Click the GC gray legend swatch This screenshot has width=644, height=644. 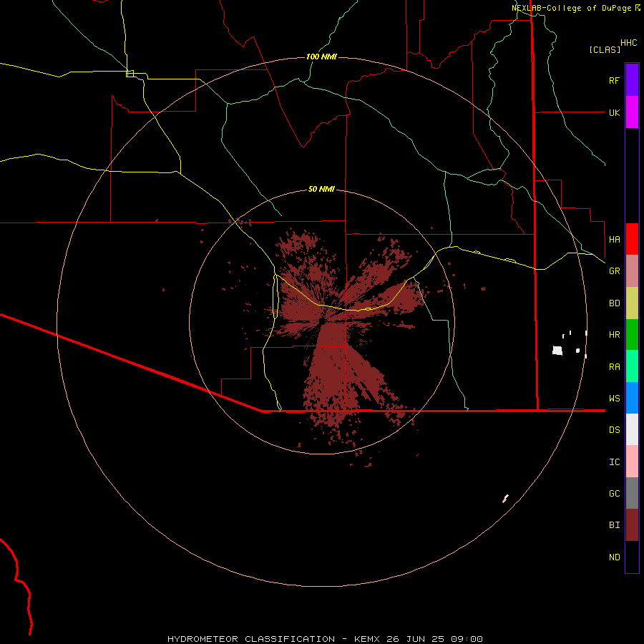click(x=632, y=493)
